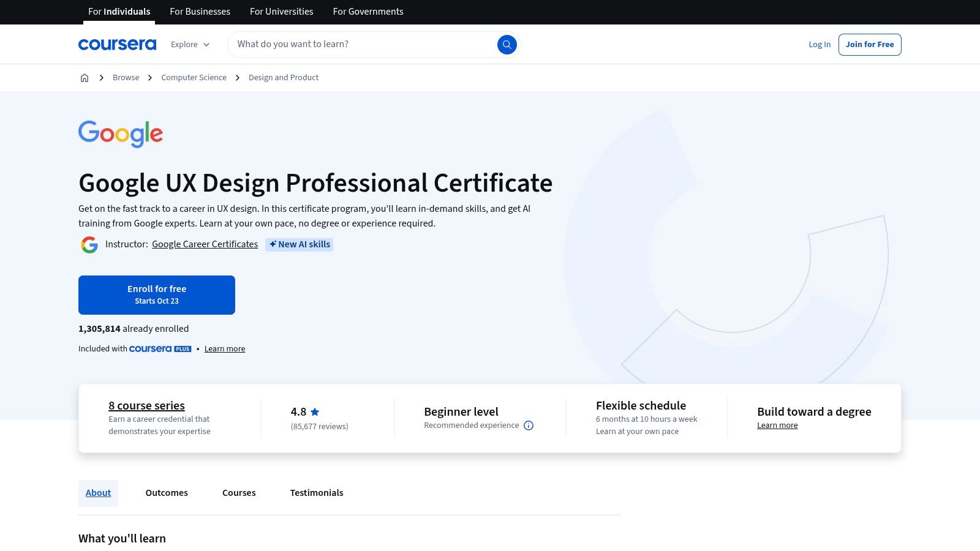Open the Testimonials tab
The image size is (980, 551).
click(x=317, y=493)
